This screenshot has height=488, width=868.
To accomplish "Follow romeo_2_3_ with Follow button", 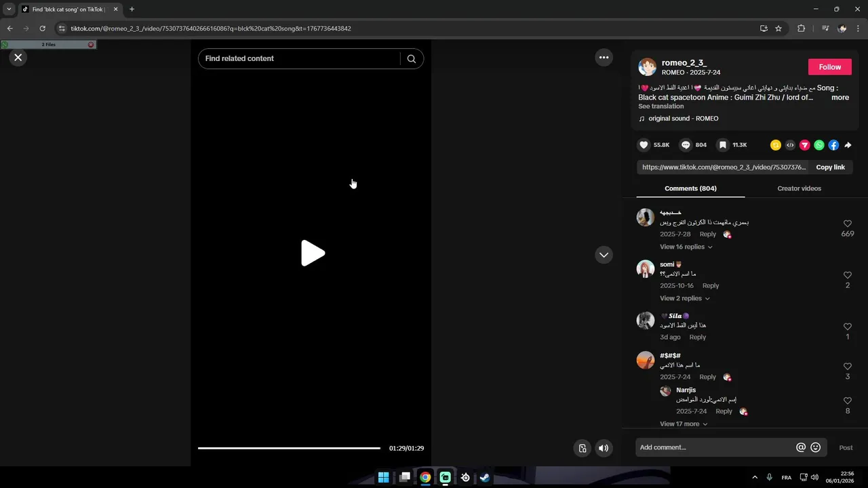I will (x=829, y=67).
